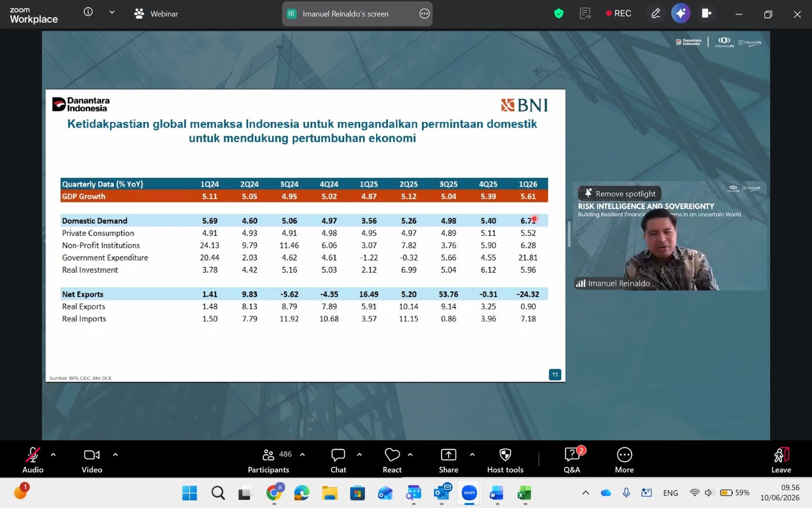Expand share options caret
This screenshot has height=508, width=812.
(472, 455)
